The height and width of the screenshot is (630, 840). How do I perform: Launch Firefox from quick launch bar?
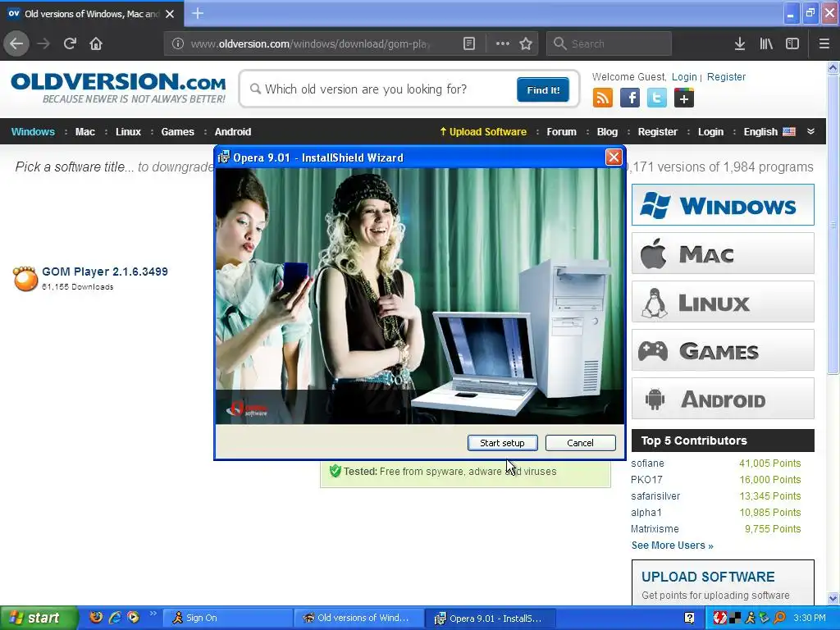96,617
